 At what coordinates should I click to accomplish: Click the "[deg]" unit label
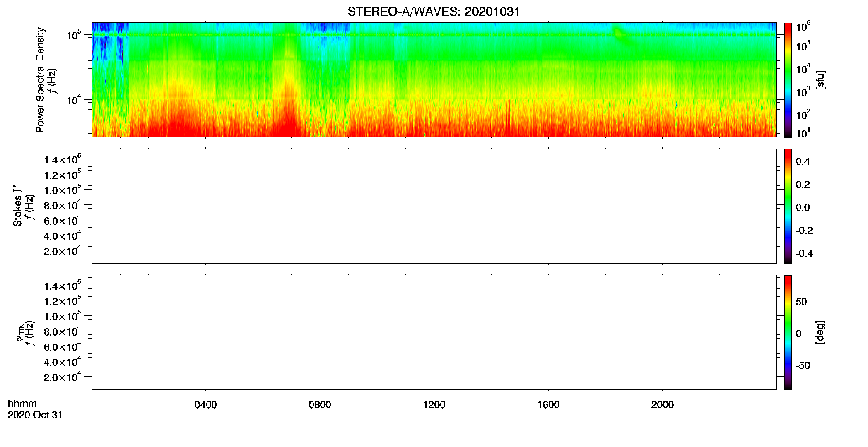(820, 332)
